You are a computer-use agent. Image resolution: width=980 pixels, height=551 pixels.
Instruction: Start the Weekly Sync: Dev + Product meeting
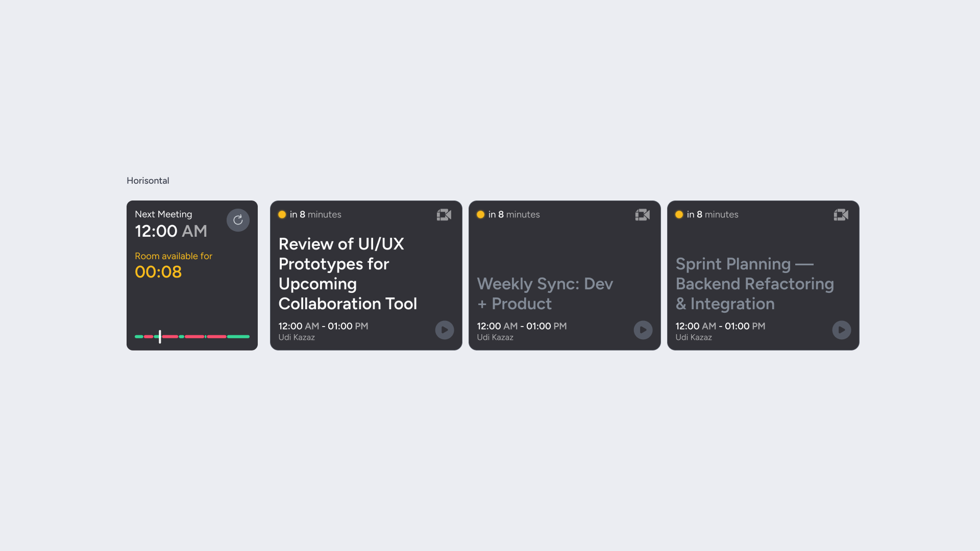[x=643, y=330]
